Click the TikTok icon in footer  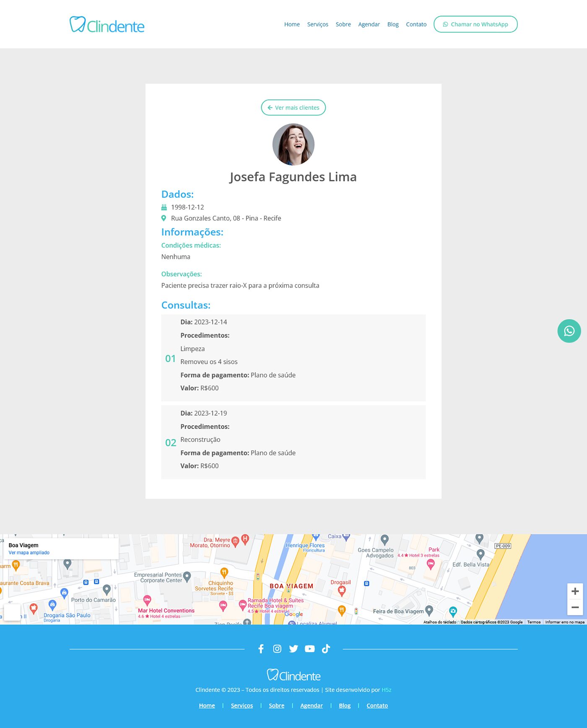click(x=326, y=649)
